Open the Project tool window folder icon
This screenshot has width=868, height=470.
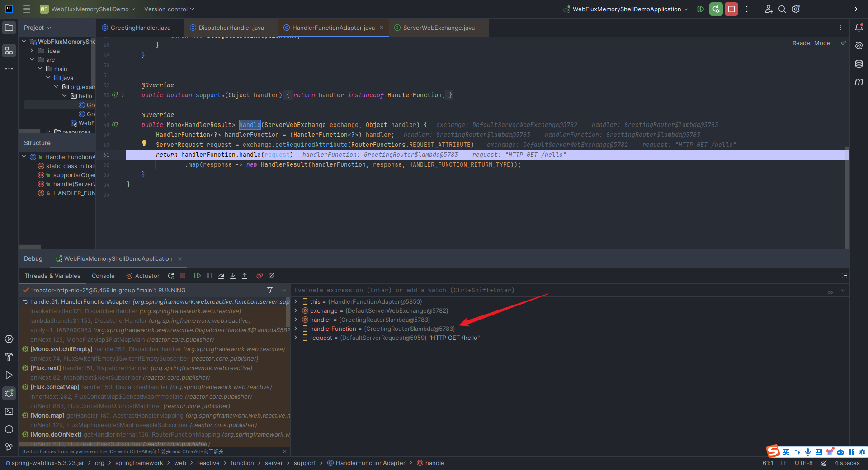click(x=9, y=28)
